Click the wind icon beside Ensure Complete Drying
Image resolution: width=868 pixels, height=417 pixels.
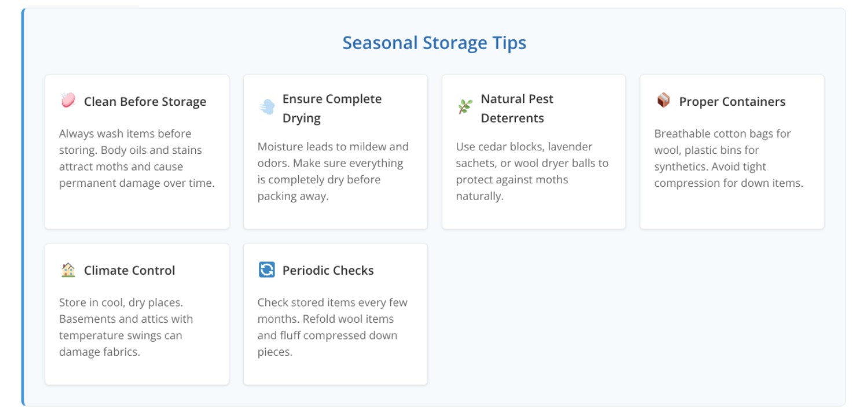pyautogui.click(x=267, y=107)
